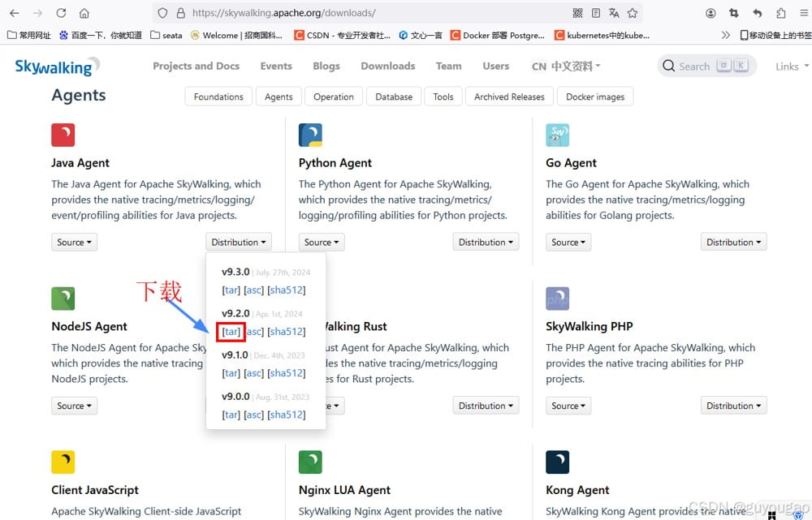Jump to the Database section button
The height and width of the screenshot is (520, 812).
(x=394, y=97)
